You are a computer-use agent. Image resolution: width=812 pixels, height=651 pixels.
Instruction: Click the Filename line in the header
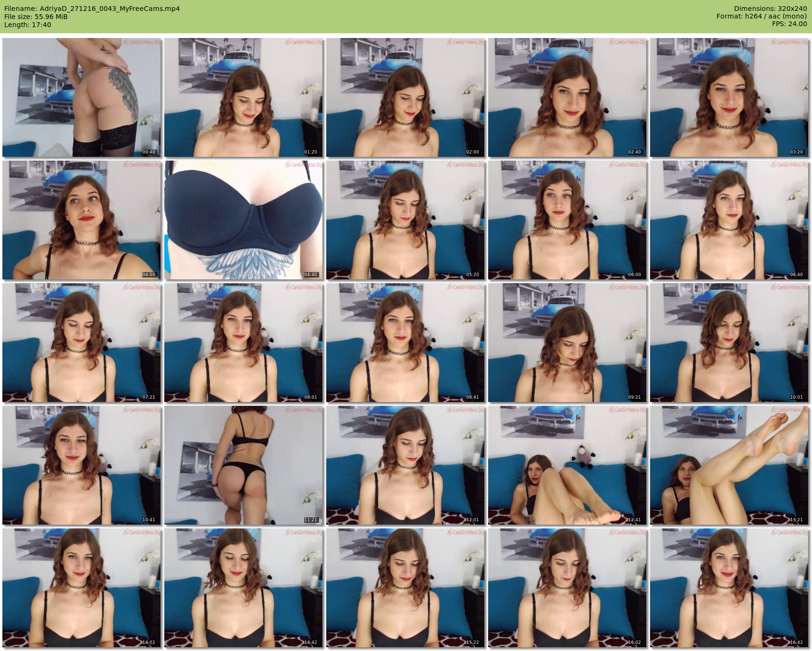92,9
